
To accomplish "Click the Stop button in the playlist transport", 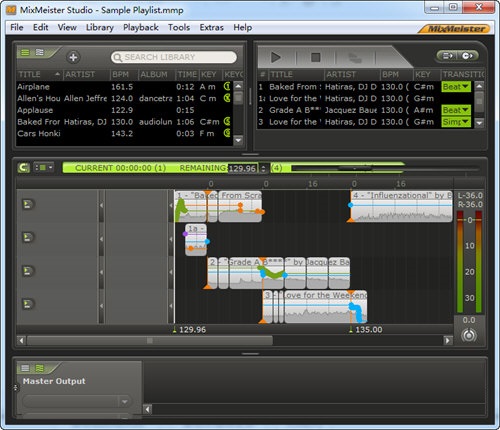I will tap(316, 57).
